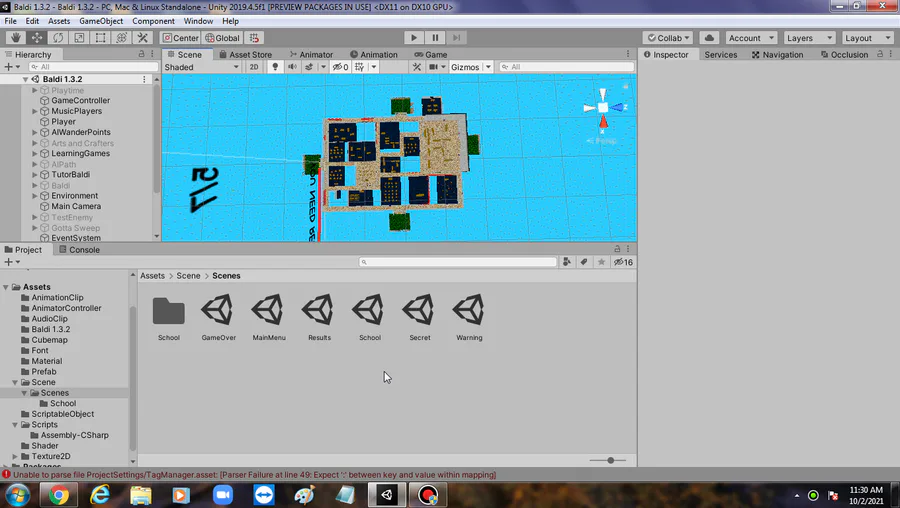The image size is (900, 508).
Task: Click Scene in the breadcrumb path
Action: coord(188,276)
